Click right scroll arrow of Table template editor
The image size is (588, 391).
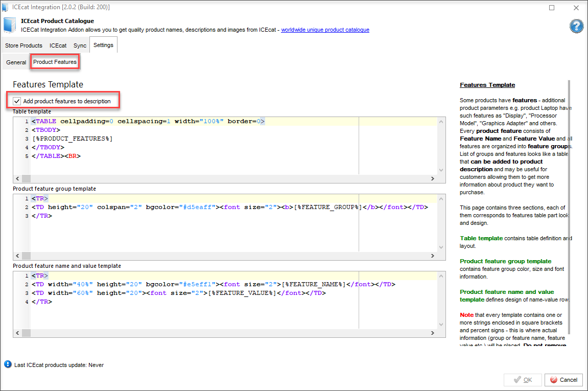coord(432,178)
